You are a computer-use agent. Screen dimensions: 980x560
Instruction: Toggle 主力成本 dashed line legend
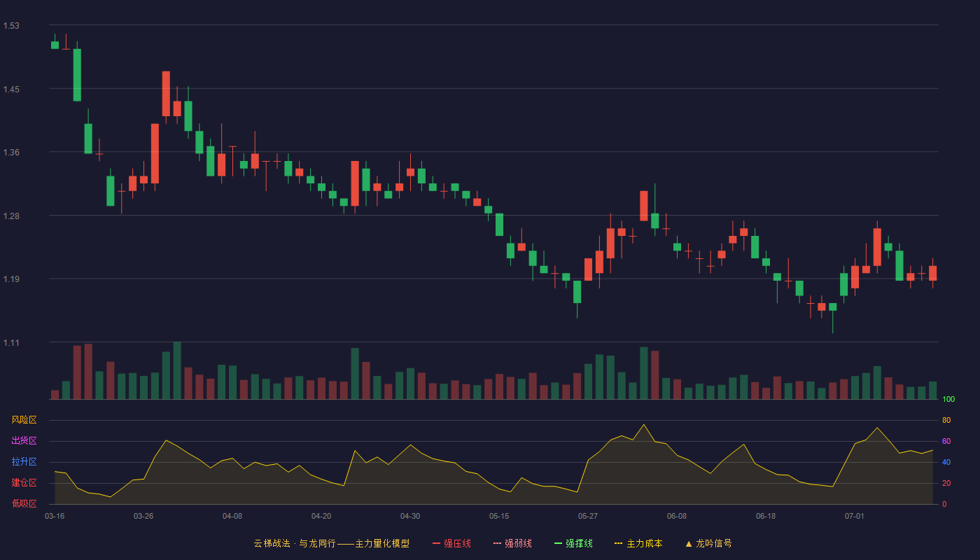[638, 543]
